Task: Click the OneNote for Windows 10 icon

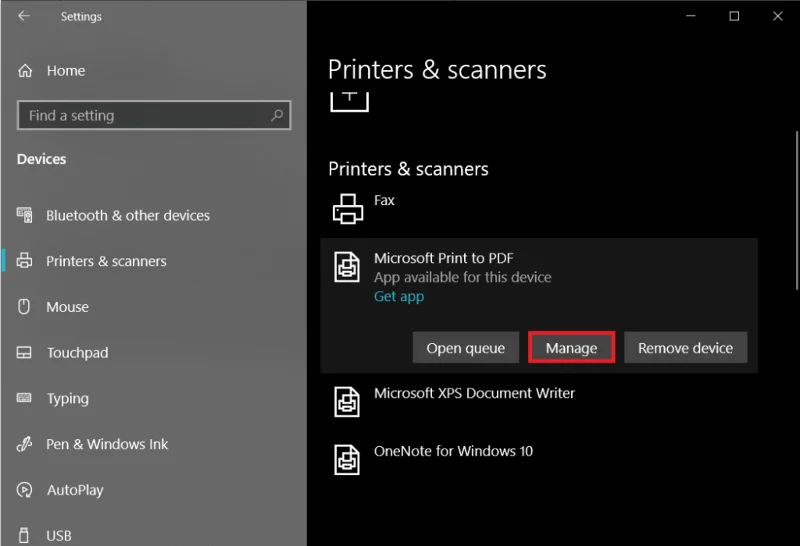Action: click(x=347, y=460)
